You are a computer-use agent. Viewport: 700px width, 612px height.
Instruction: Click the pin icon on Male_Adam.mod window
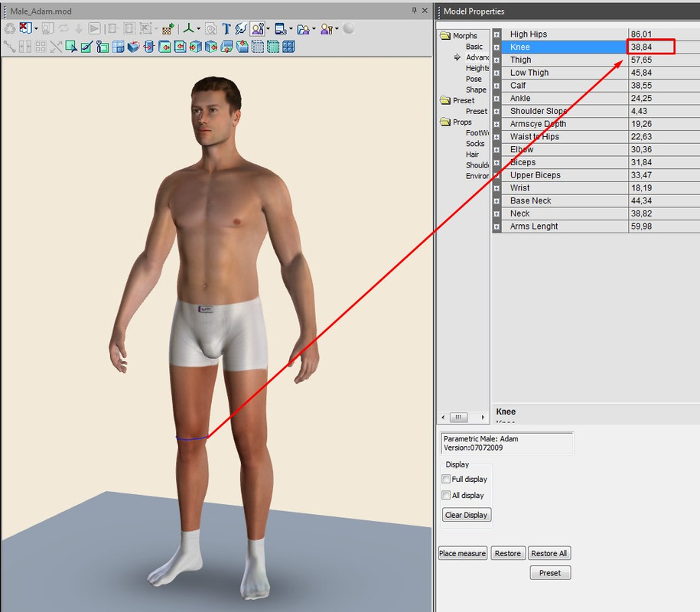click(x=414, y=10)
